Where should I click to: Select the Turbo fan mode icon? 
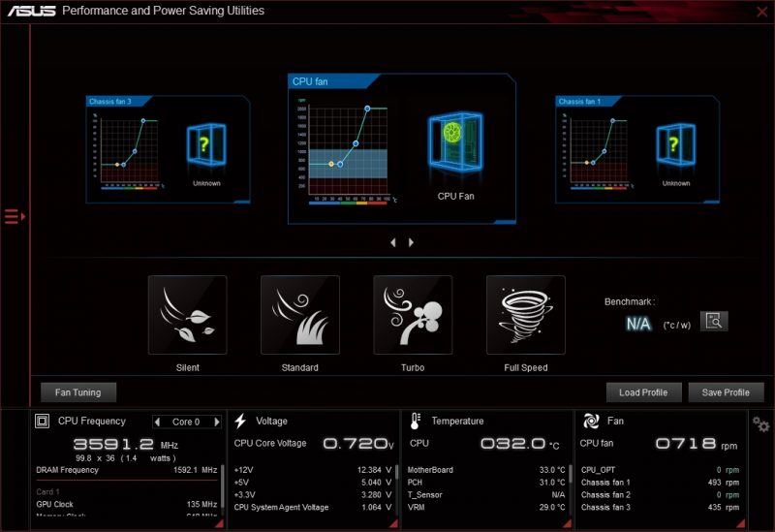click(x=413, y=315)
